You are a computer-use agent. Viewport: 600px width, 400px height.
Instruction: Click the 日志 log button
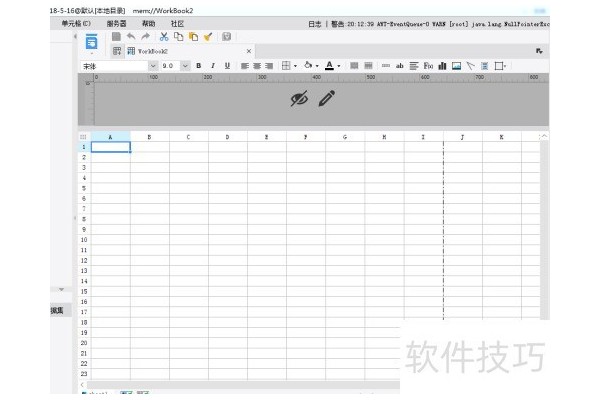tap(315, 24)
